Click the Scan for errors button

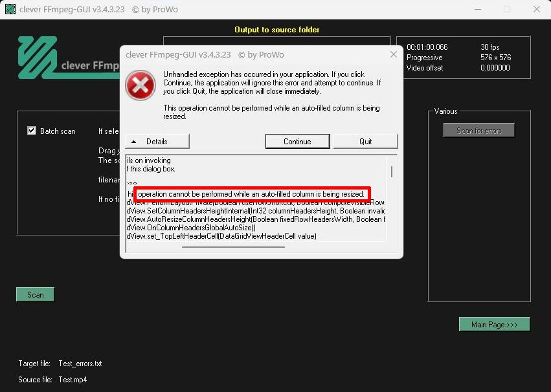coord(479,131)
